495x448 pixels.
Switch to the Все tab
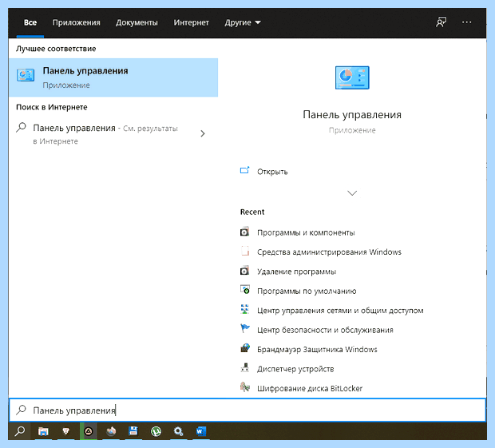pos(30,22)
